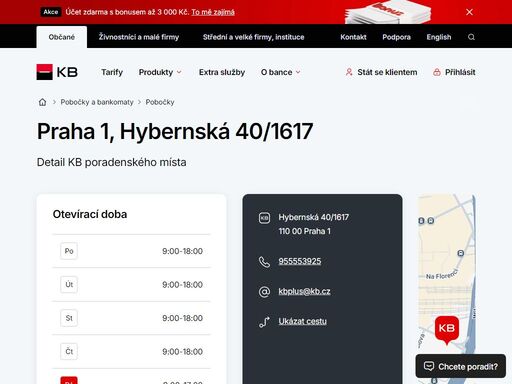
Task: Open the Tarify menu item
Action: coord(112,72)
